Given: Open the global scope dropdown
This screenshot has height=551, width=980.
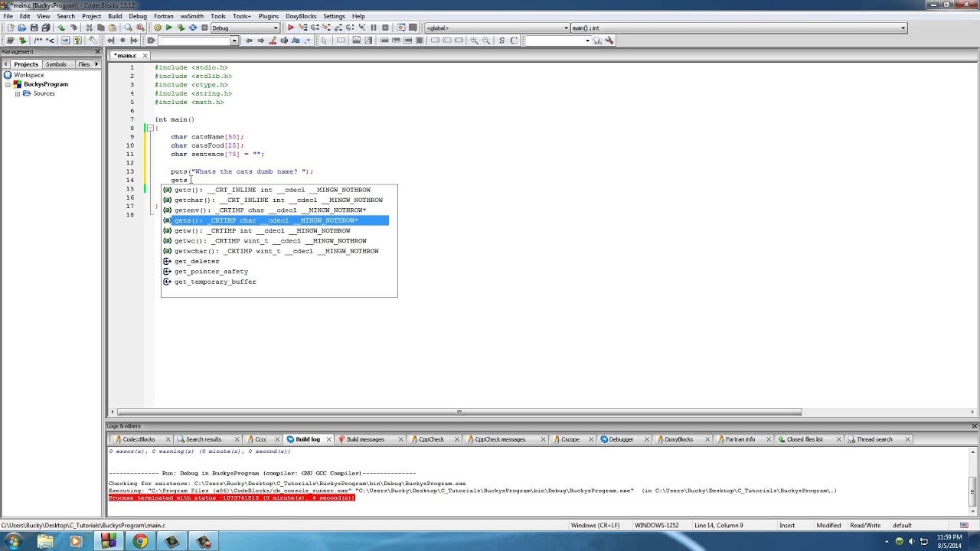Looking at the screenshot, I should tap(567, 28).
